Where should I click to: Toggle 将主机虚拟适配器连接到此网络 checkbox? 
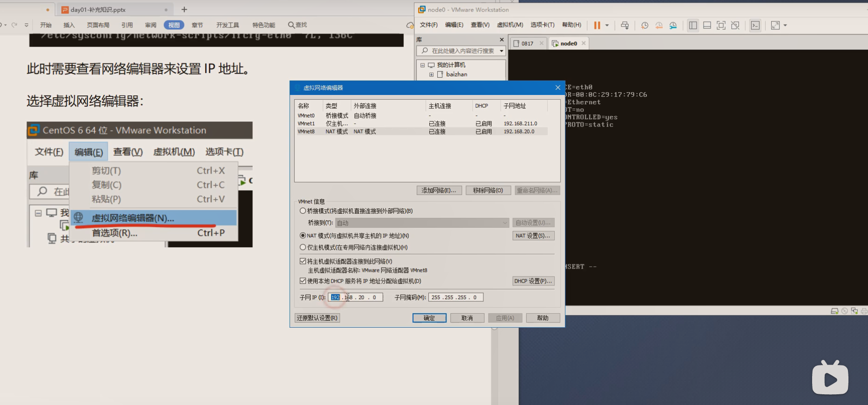click(303, 261)
